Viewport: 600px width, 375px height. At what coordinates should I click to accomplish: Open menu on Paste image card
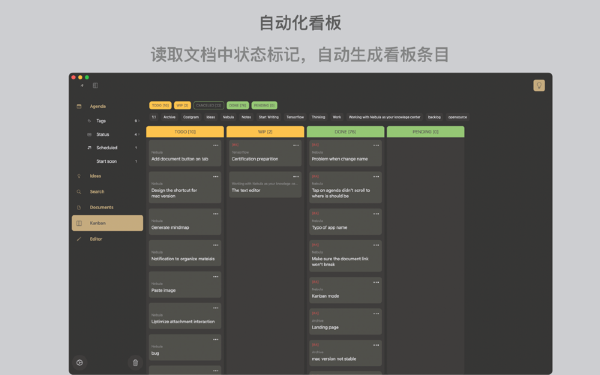[x=215, y=277]
